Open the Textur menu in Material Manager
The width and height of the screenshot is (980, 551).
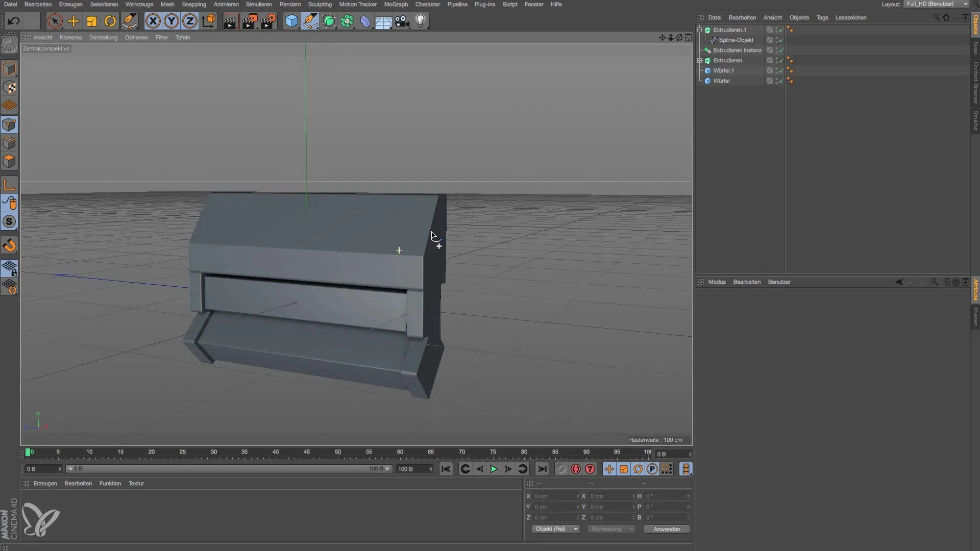click(136, 483)
